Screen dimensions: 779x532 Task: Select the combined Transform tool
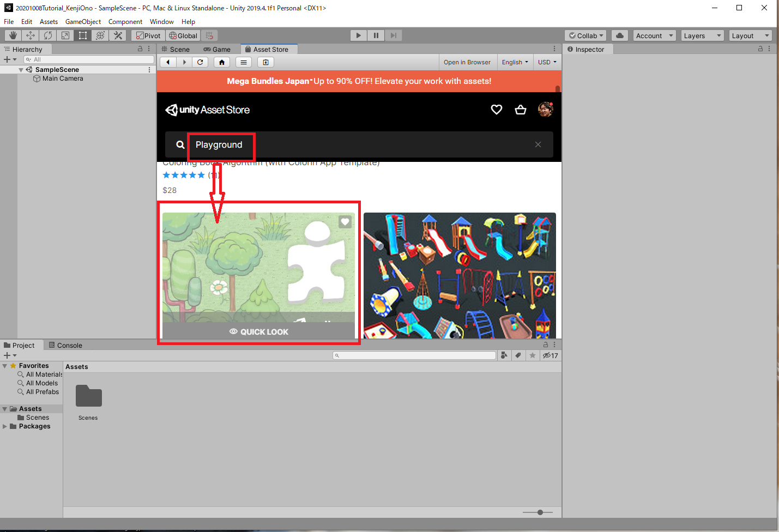(x=100, y=35)
